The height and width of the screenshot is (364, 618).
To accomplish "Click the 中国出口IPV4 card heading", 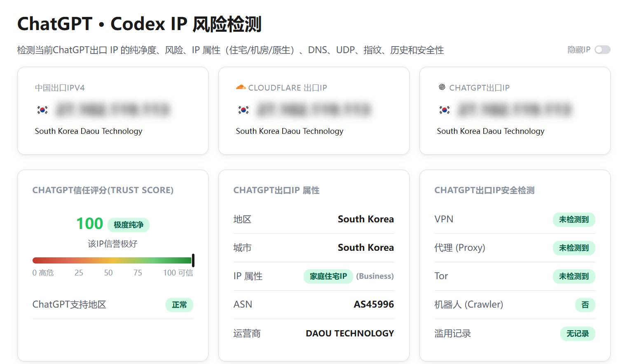I will [60, 88].
